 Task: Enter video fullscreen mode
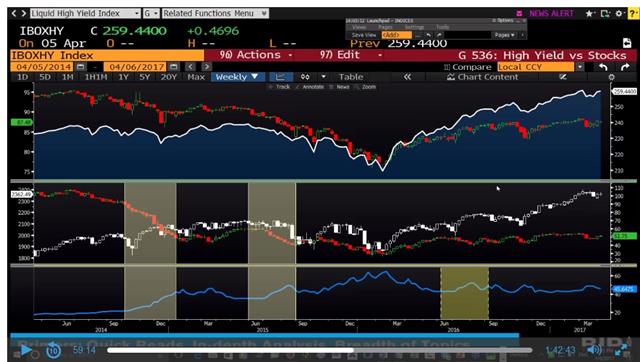click(x=621, y=350)
